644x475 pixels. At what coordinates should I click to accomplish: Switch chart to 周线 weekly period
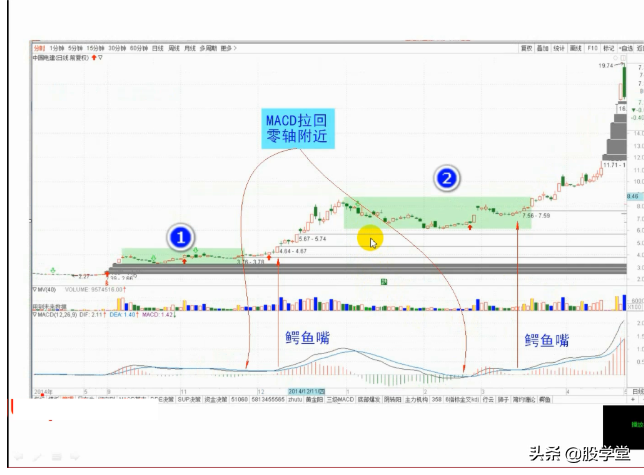pos(174,48)
